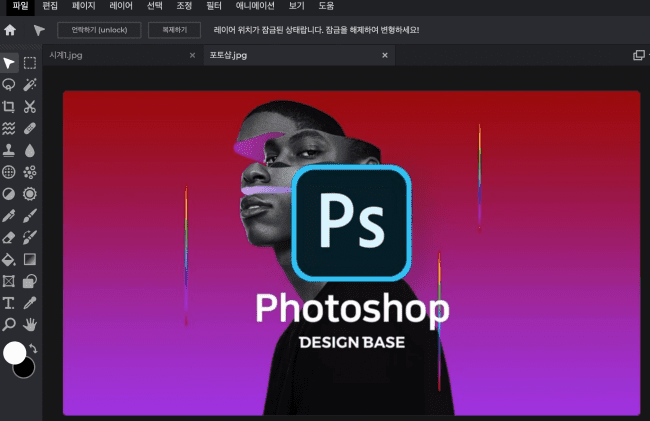Open the 필터 menu
This screenshot has width=650, height=421.
214,6
